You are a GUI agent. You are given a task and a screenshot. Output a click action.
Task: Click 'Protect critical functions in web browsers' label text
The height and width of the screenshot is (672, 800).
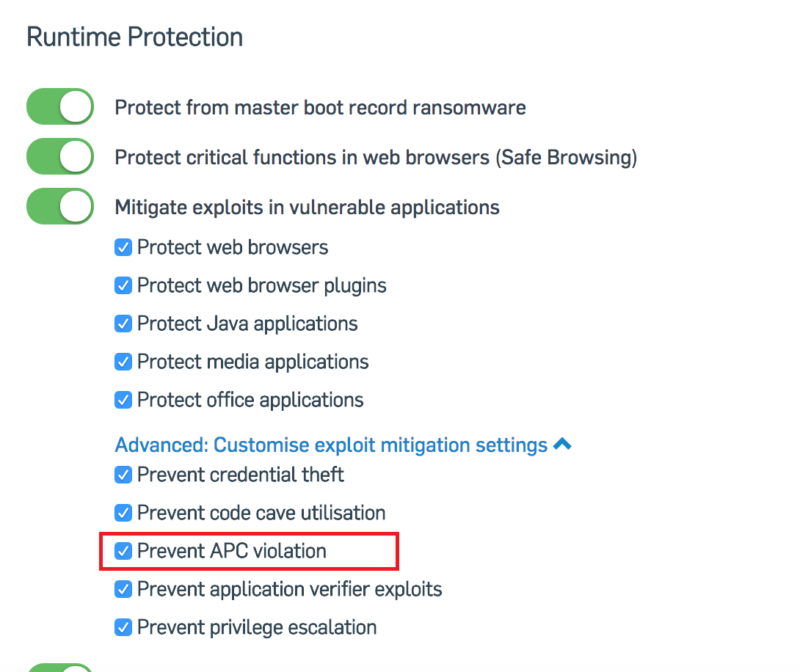[376, 158]
